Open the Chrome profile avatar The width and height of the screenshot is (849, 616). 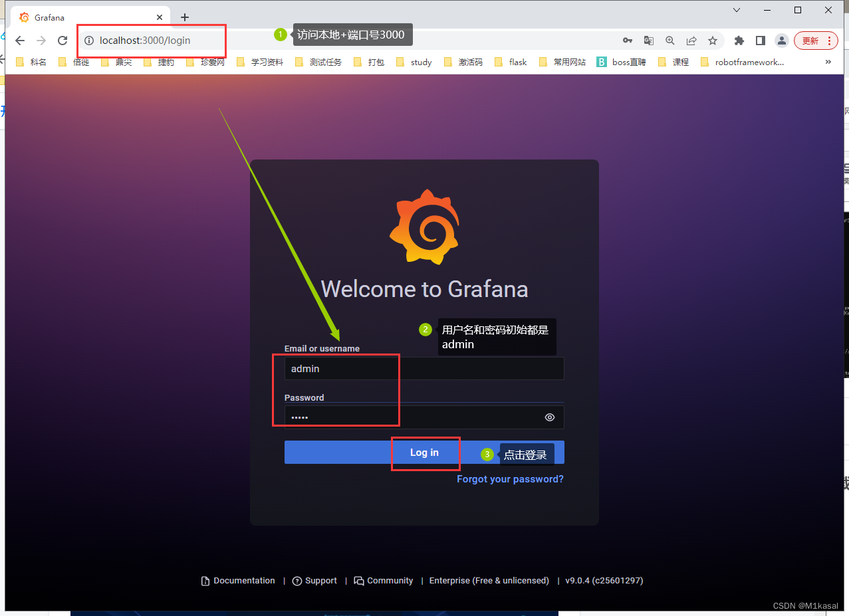782,41
